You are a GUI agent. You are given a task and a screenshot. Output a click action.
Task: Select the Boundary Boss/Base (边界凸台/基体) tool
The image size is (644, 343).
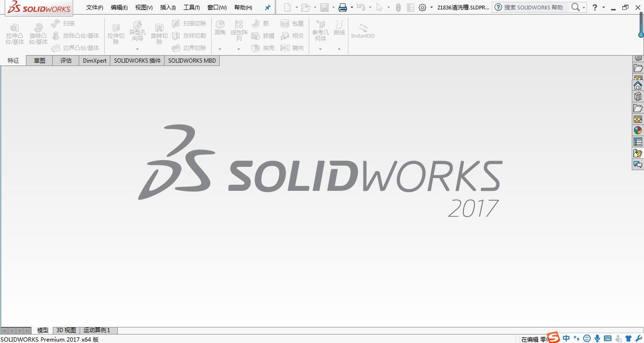pyautogui.click(x=75, y=48)
